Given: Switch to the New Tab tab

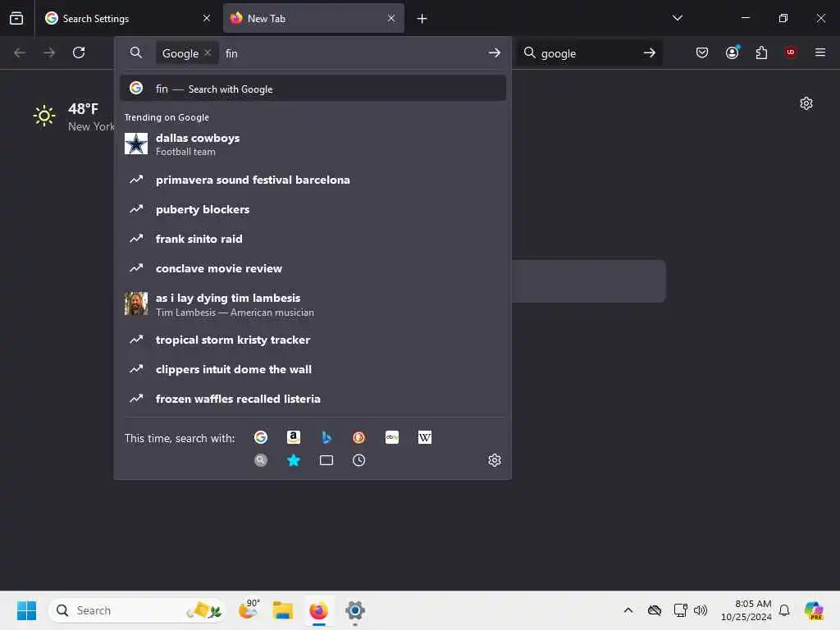Looking at the screenshot, I should tap(313, 18).
